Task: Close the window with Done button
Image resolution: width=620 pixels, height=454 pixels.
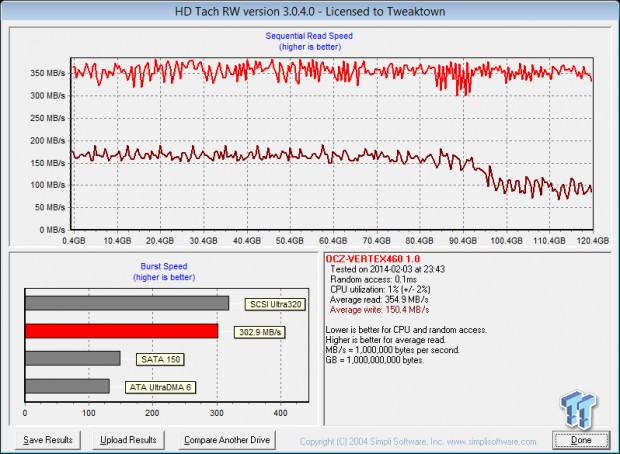Action: point(581,440)
